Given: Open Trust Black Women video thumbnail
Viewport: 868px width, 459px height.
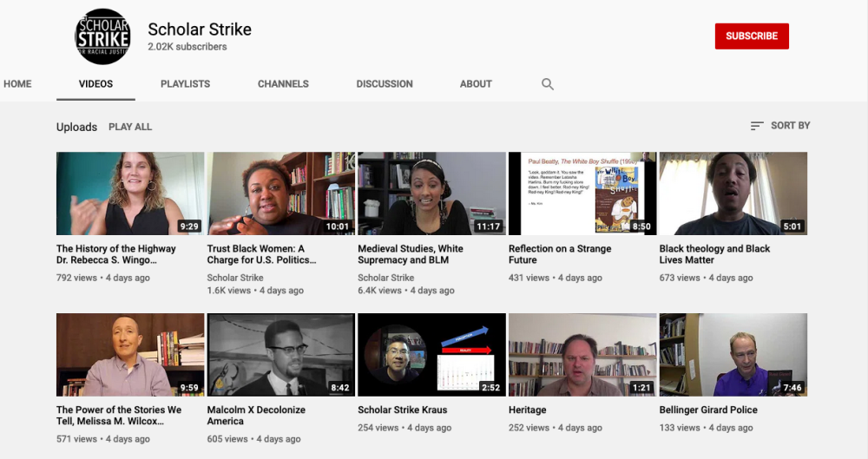Looking at the screenshot, I should (280, 193).
